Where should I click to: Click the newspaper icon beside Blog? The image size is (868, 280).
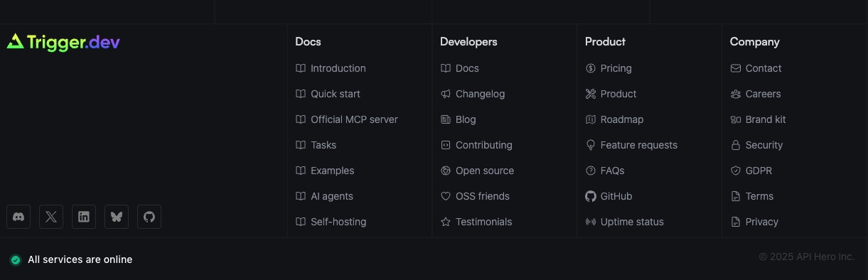coord(446,119)
